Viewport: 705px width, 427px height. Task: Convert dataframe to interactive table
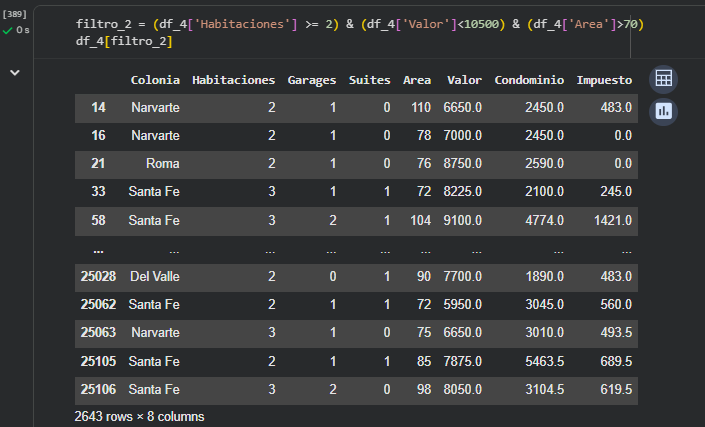[663, 80]
